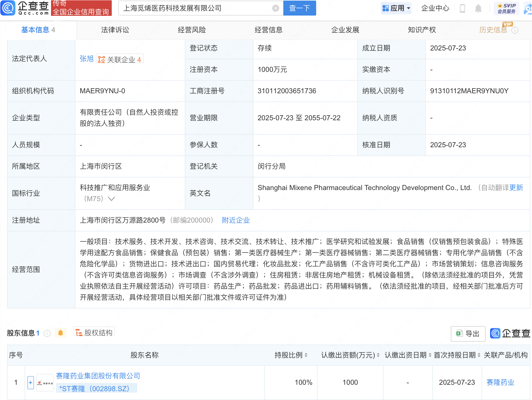Select registered capital 1000万元 value
The width and height of the screenshot is (532, 400).
click(x=272, y=70)
